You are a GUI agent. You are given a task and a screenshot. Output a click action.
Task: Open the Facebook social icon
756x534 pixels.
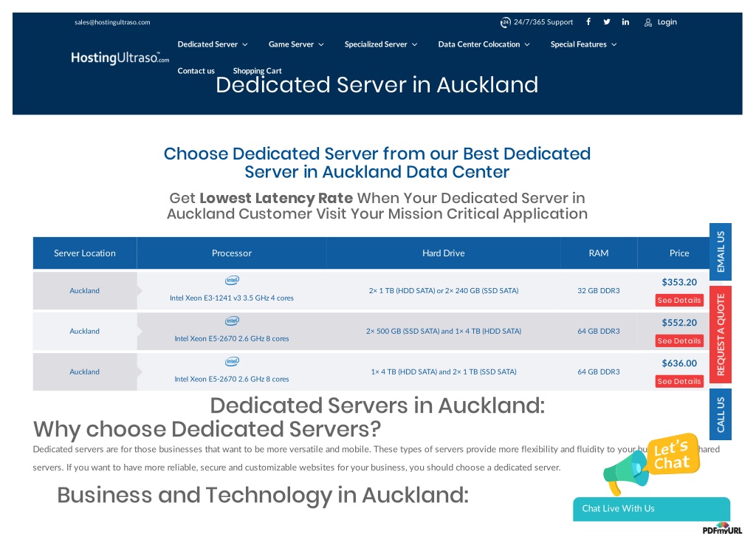click(588, 21)
